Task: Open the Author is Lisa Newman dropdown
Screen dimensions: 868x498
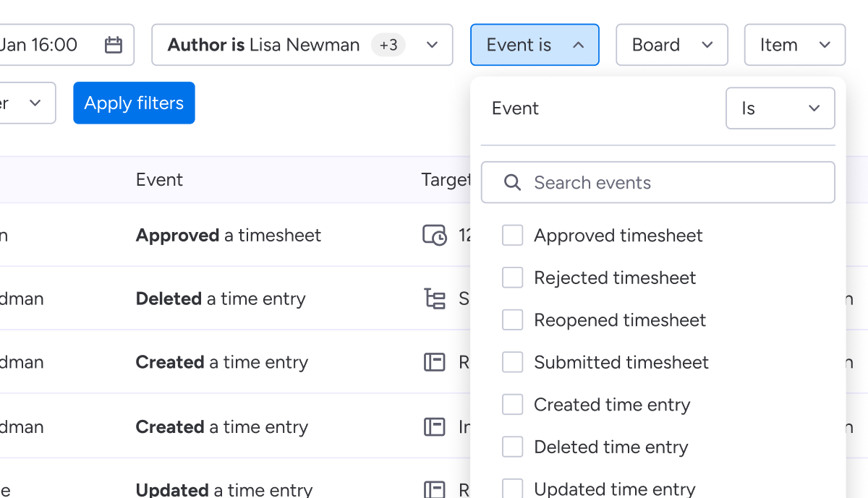Action: (x=302, y=45)
